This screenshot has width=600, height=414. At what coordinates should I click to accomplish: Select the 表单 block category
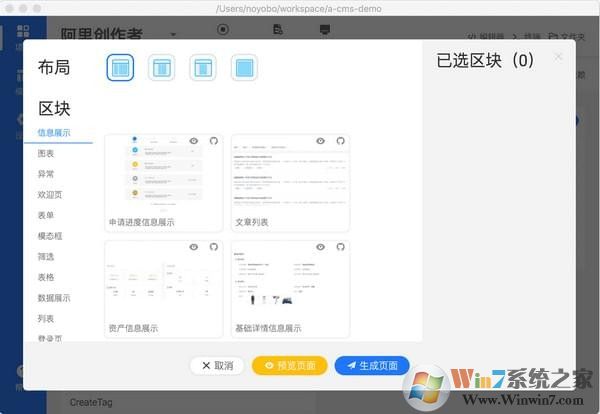[x=46, y=215]
